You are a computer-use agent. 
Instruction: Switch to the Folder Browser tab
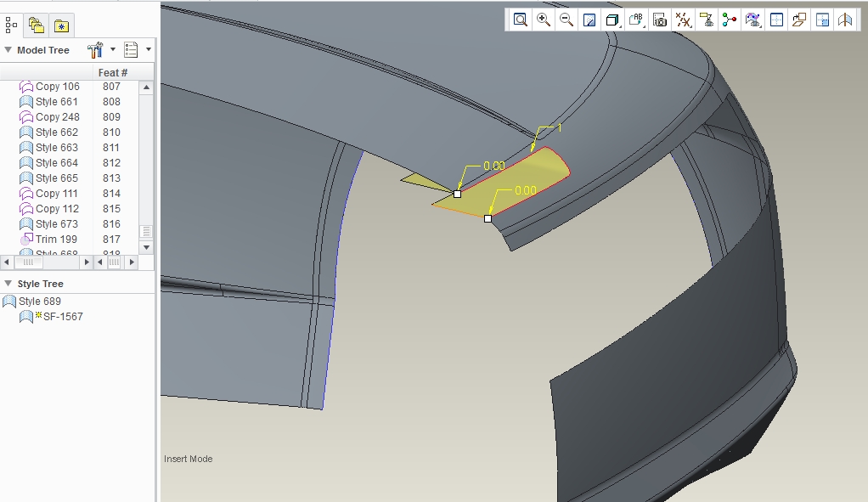point(36,25)
